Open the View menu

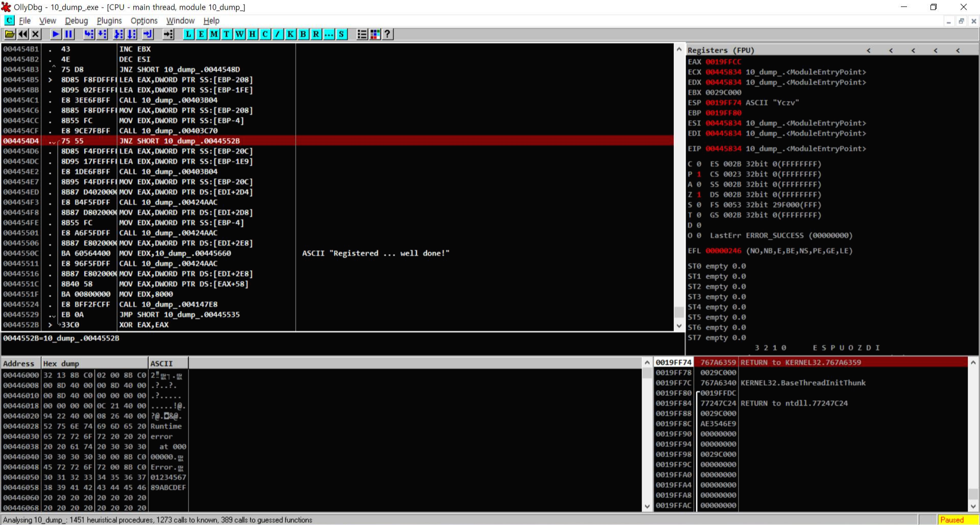pos(47,20)
